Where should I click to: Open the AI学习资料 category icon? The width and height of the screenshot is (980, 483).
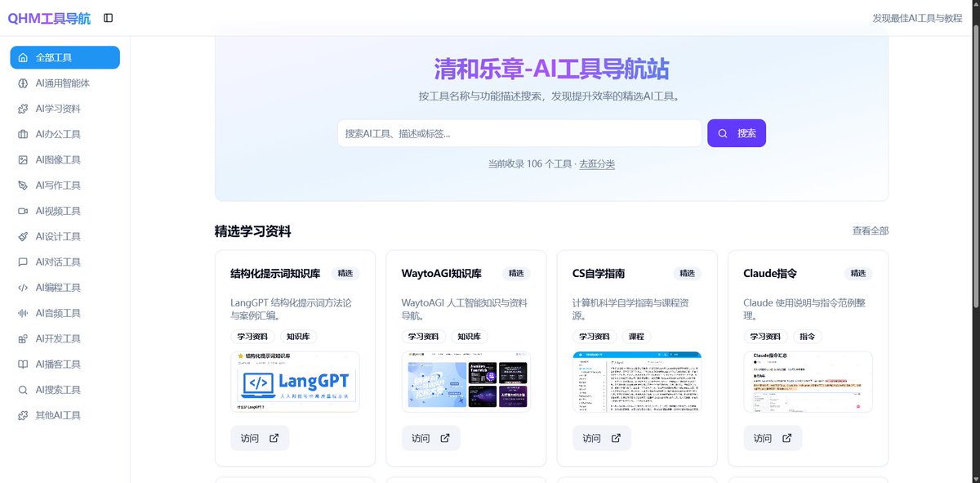(21, 108)
